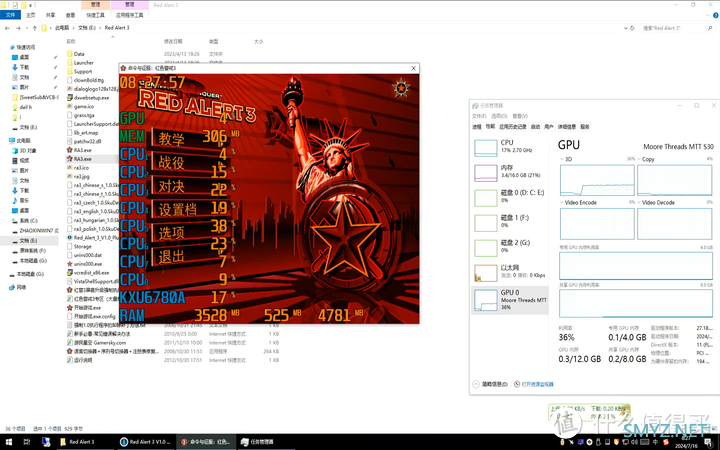Sort files by 类型 column

click(x=214, y=41)
